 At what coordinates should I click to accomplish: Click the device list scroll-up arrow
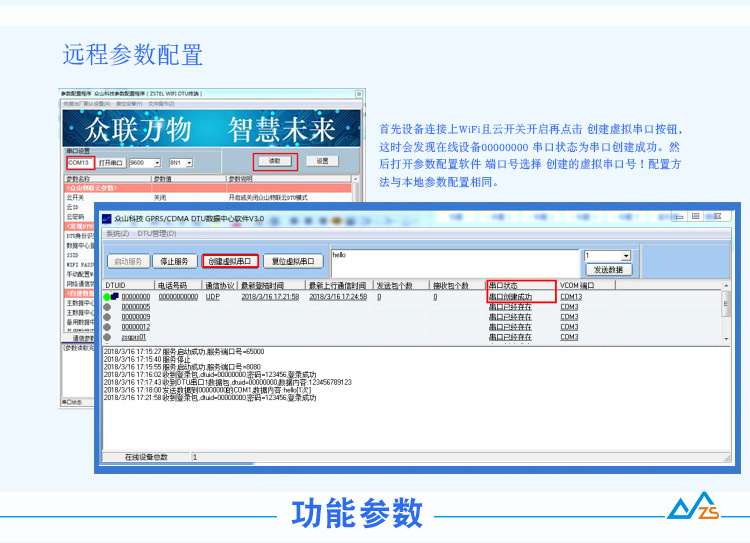click(x=726, y=286)
